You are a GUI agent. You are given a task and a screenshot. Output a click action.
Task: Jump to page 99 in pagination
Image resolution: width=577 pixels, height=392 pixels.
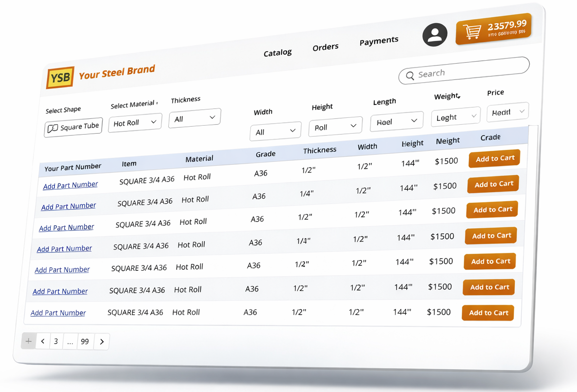pyautogui.click(x=85, y=342)
